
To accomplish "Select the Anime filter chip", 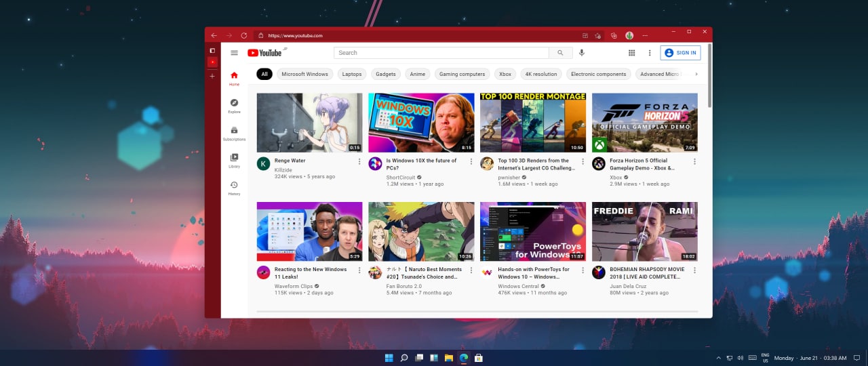I will click(418, 74).
